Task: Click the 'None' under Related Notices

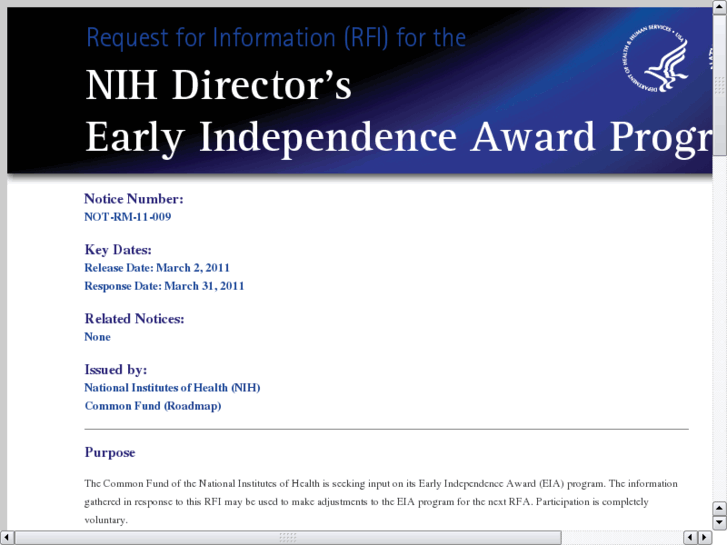Action: [x=97, y=337]
